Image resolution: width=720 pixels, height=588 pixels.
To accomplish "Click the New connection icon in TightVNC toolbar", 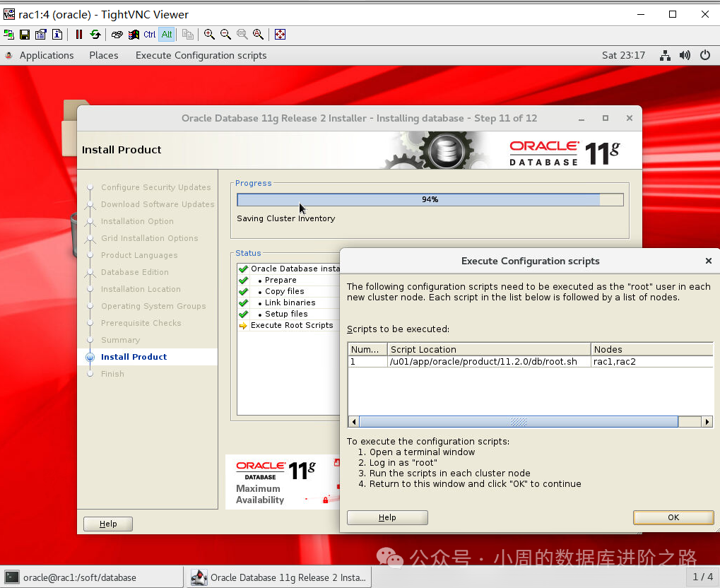I will coord(8,35).
